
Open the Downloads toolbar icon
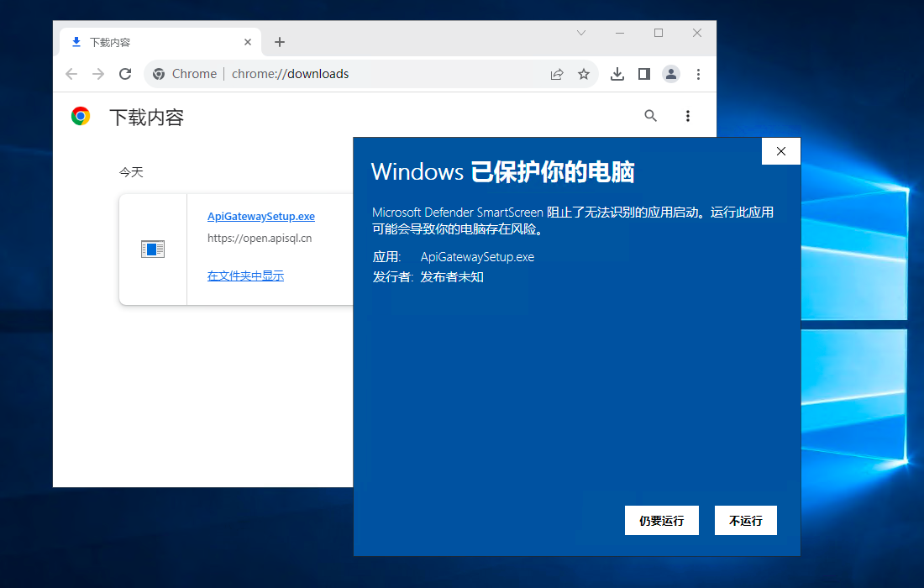point(617,74)
